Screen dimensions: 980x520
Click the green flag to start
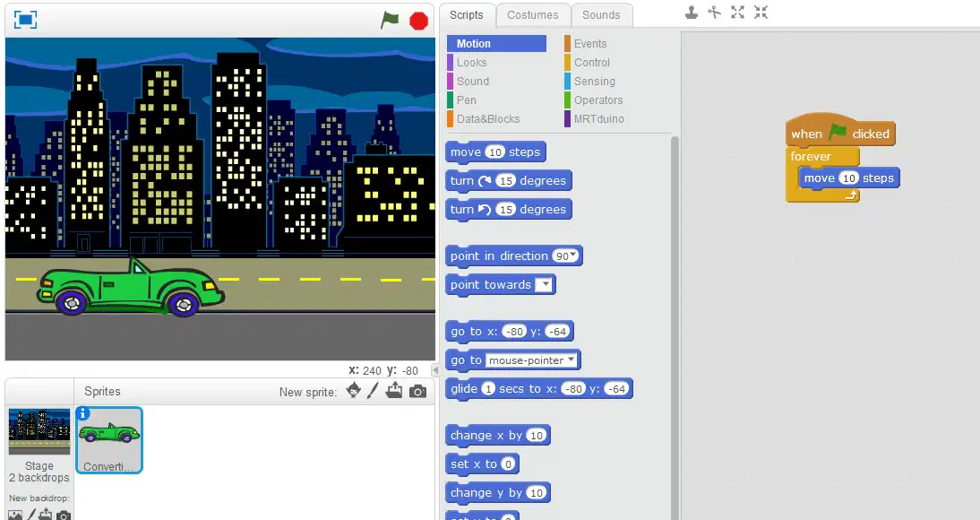pos(390,20)
